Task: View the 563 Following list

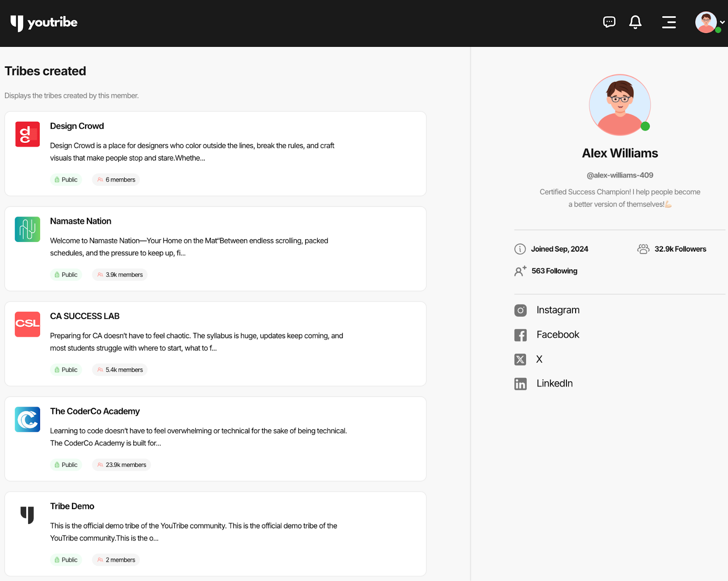Action: click(x=554, y=271)
